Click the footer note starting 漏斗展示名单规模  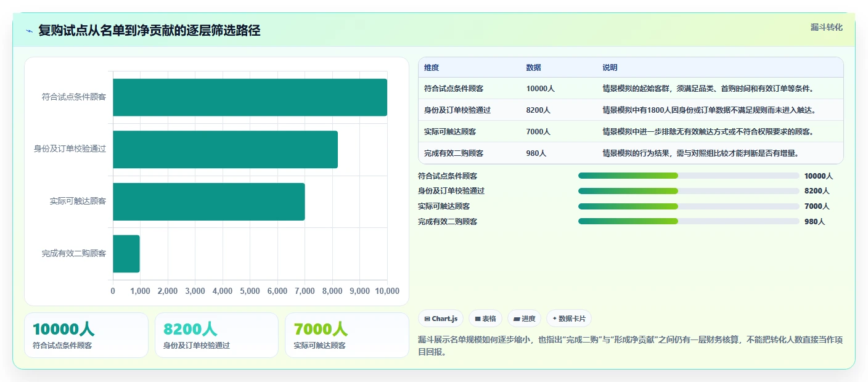tap(630, 346)
